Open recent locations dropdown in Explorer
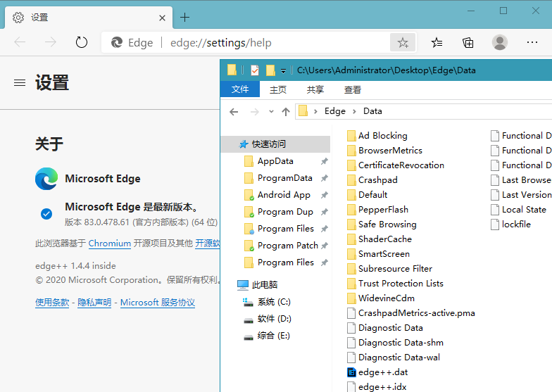This screenshot has height=392, width=552. 271,111
